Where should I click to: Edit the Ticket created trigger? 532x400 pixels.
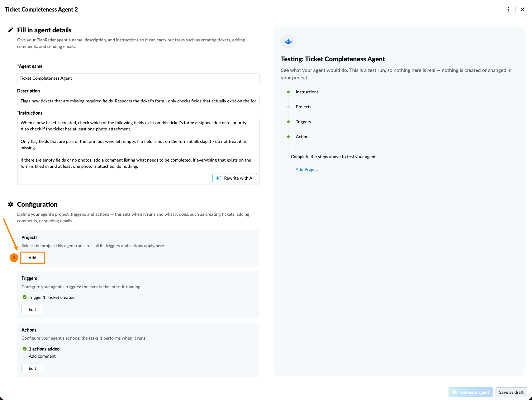[32, 309]
